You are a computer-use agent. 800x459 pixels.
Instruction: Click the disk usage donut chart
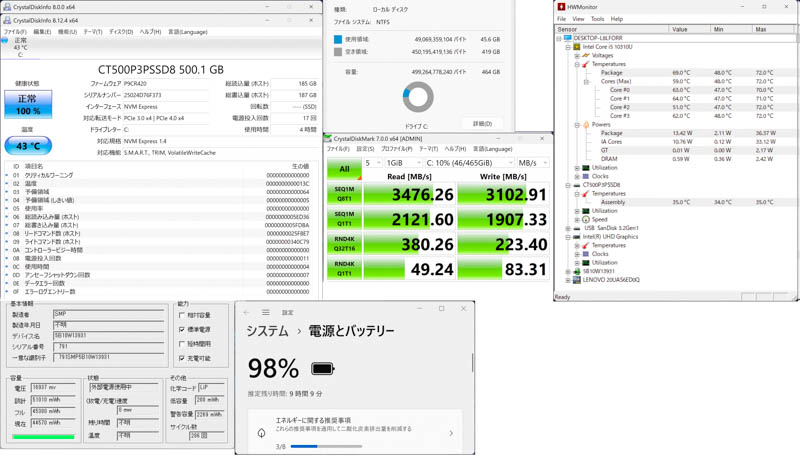(x=418, y=97)
